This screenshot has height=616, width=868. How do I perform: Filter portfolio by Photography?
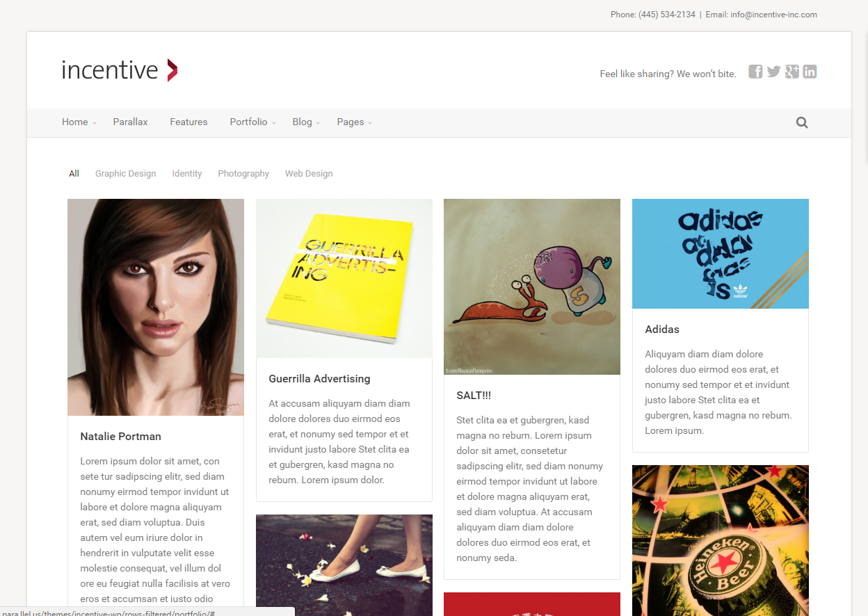[x=243, y=174]
